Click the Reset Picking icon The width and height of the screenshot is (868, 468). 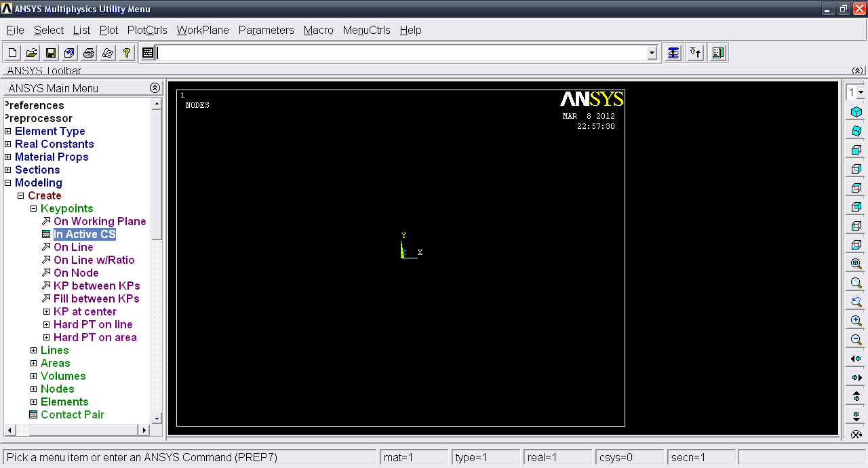pos(695,53)
